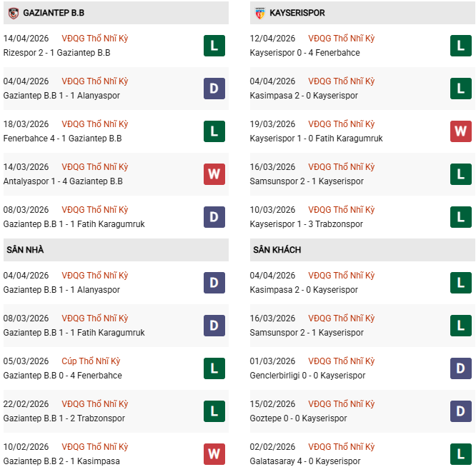Select the L badge for Fenerbahce 4-1 Gaziantep
The image size is (476, 472).
point(214,131)
